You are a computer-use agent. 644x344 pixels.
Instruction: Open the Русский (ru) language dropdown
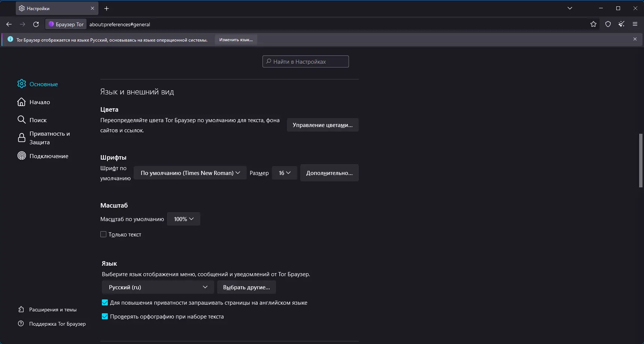click(158, 287)
